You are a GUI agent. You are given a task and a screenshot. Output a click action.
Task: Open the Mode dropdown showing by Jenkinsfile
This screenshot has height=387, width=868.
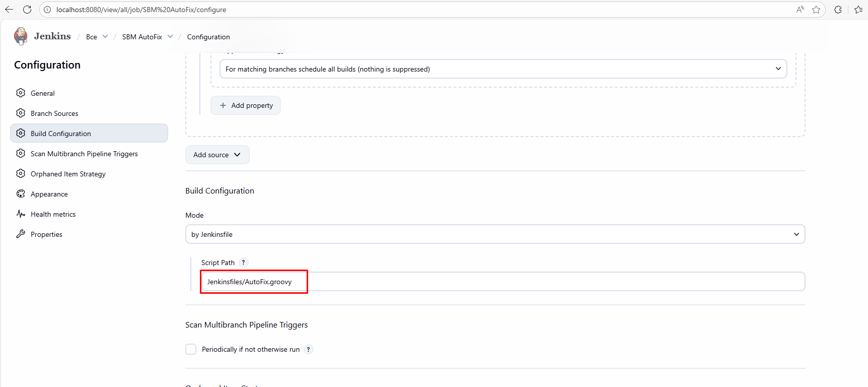click(x=494, y=234)
